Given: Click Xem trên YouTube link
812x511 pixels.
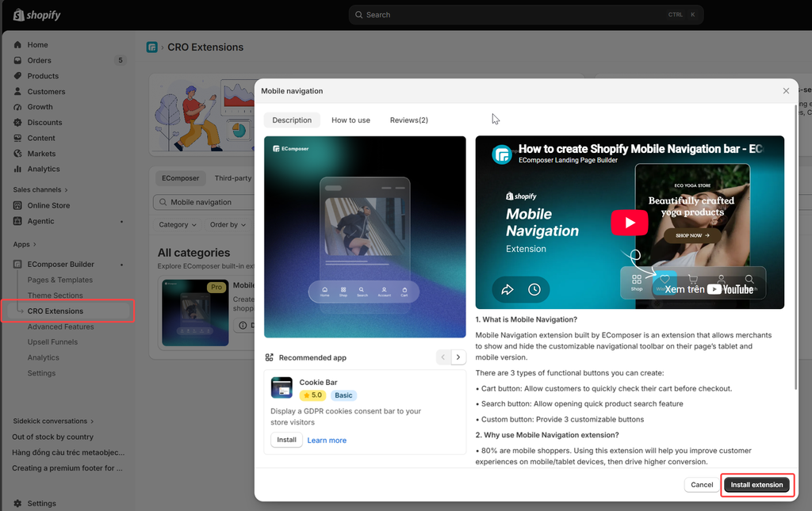Looking at the screenshot, I should pos(708,289).
